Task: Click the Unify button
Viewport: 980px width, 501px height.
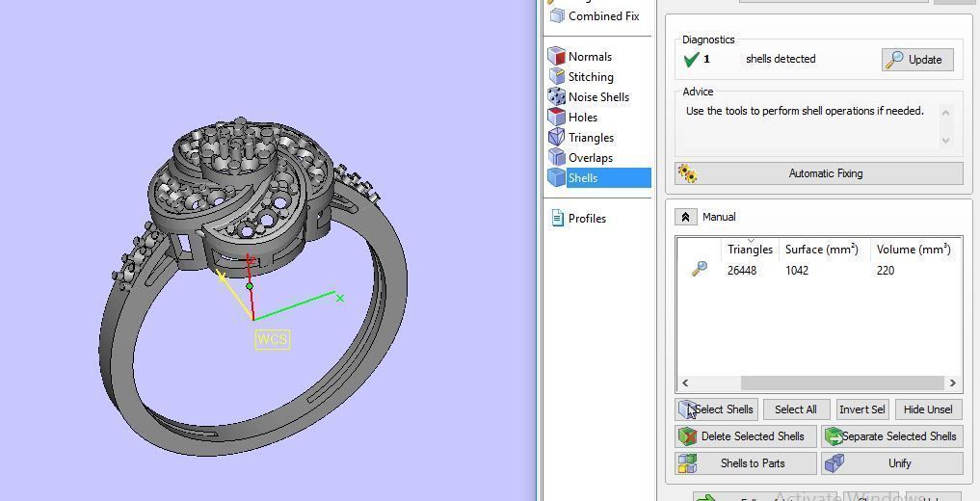Action: 892,463
